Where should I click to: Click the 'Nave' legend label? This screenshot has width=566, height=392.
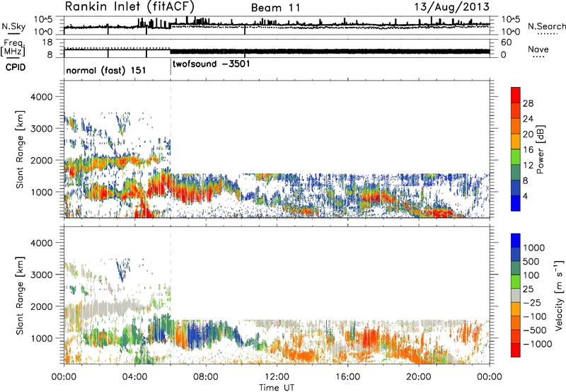[x=538, y=49]
